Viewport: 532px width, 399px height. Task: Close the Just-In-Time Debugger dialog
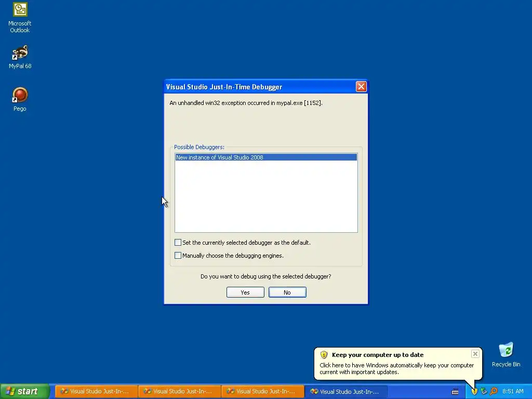click(x=361, y=87)
